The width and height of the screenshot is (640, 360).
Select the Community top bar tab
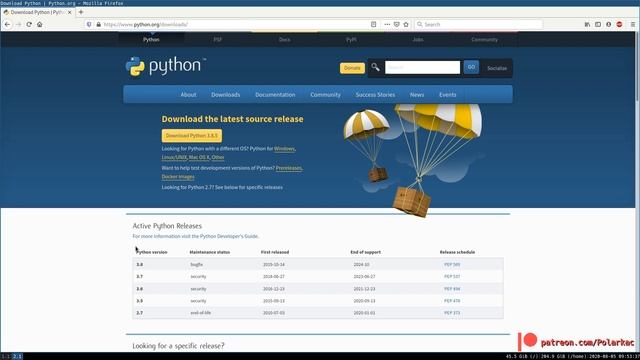click(484, 40)
